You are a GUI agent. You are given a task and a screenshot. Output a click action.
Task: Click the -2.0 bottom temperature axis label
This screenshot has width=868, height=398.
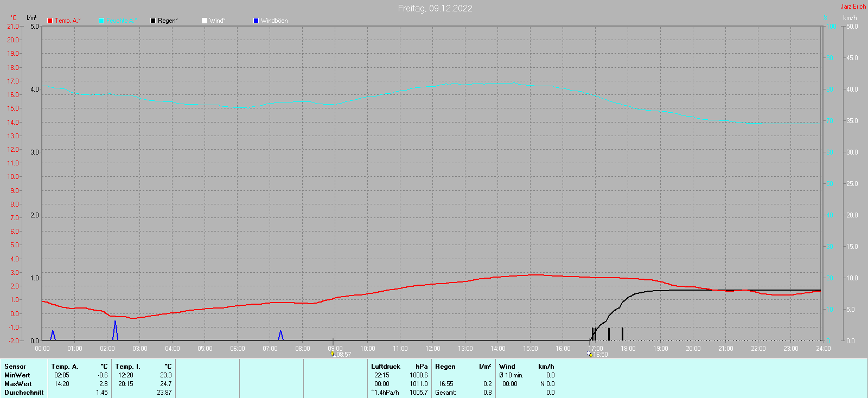click(13, 341)
